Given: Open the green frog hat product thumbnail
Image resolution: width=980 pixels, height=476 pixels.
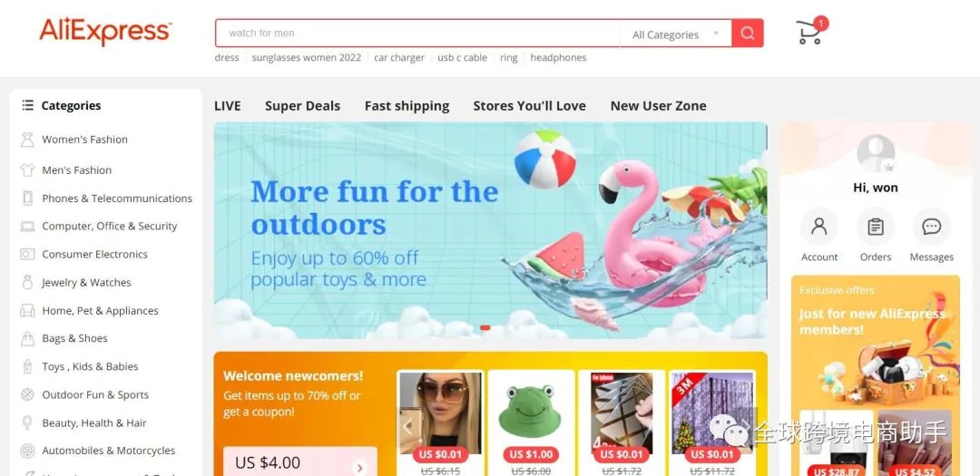Looking at the screenshot, I should coord(531,413).
